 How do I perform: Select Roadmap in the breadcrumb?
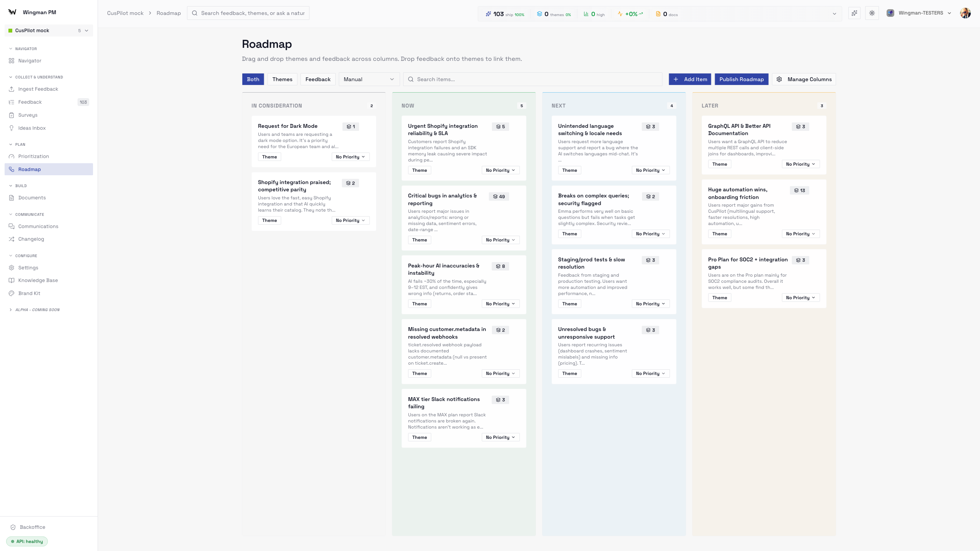pyautogui.click(x=168, y=13)
